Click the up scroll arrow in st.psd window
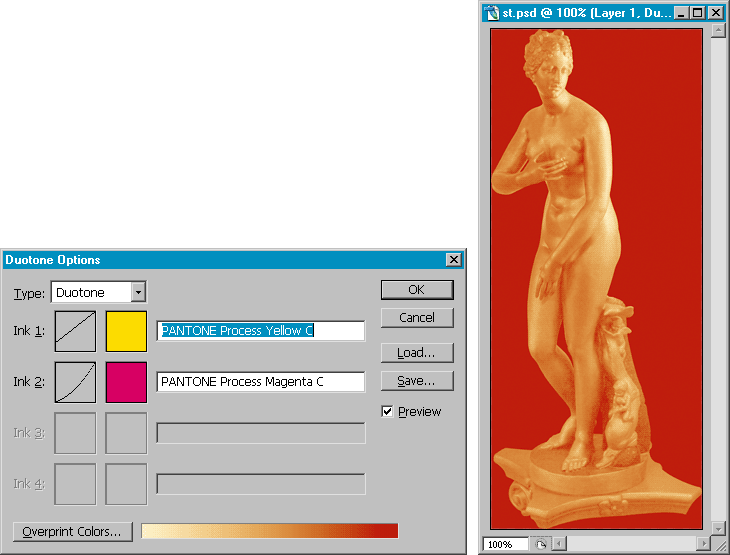Image resolution: width=730 pixels, height=555 pixels. (718, 31)
